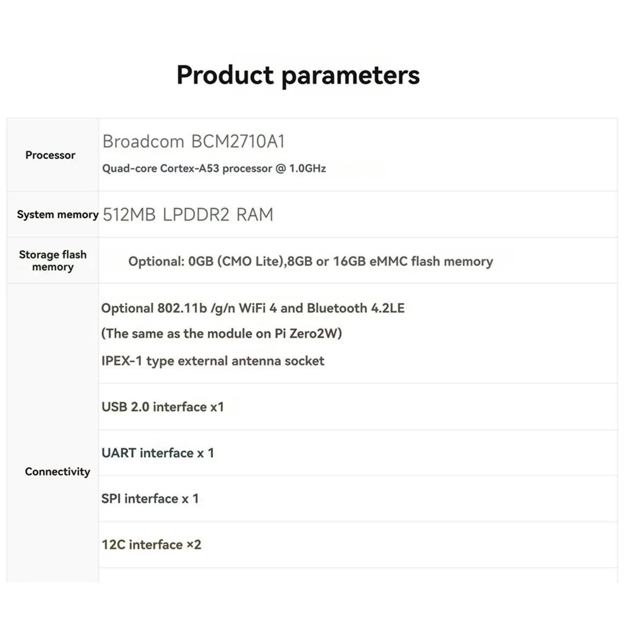Click the eMMC flash memory options text
This screenshot has height=644, width=644.
310,261
